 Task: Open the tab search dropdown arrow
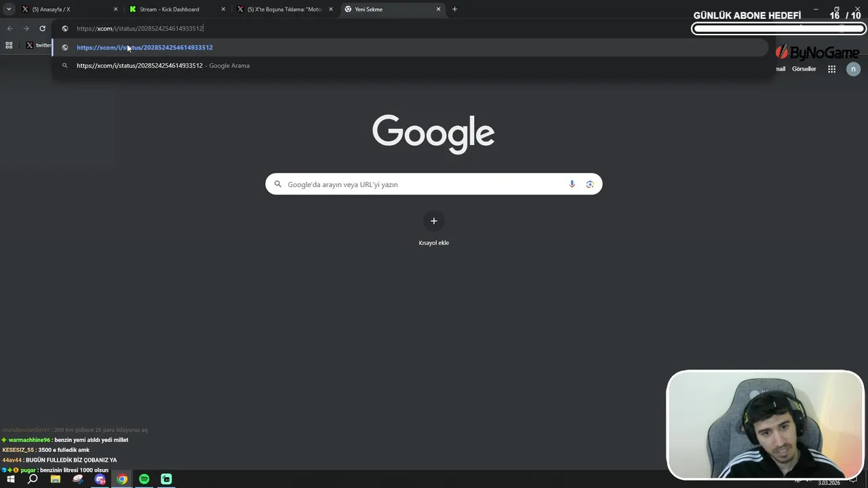click(x=9, y=9)
